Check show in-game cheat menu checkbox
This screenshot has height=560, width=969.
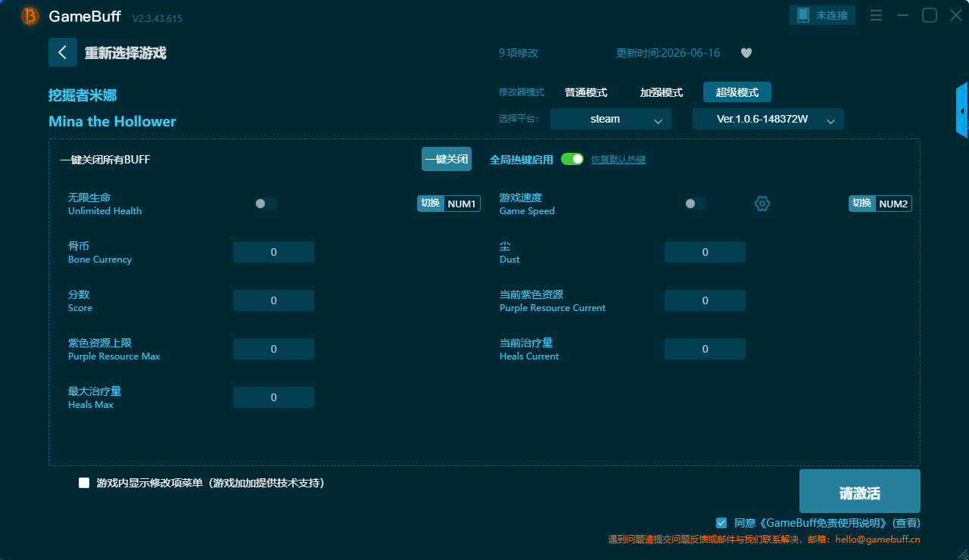point(84,483)
